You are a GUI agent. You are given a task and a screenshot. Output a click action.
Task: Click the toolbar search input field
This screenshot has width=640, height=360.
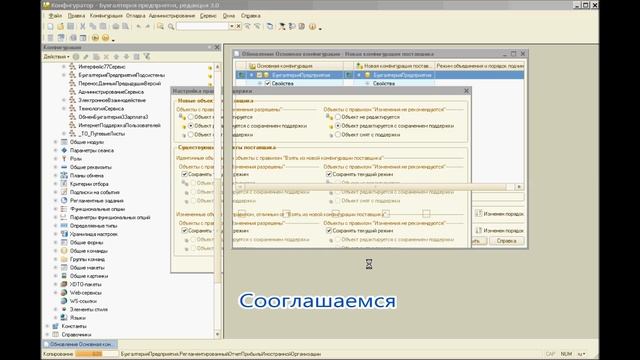202,26
